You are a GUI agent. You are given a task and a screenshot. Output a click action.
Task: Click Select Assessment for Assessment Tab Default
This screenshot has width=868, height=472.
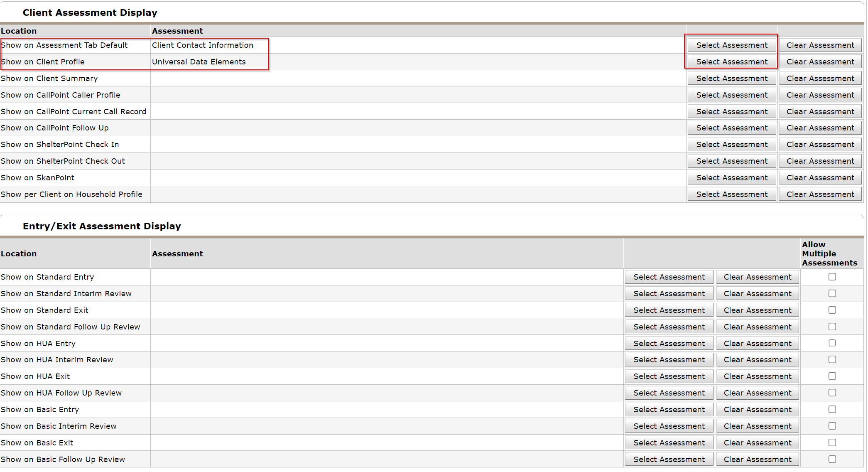tap(731, 45)
